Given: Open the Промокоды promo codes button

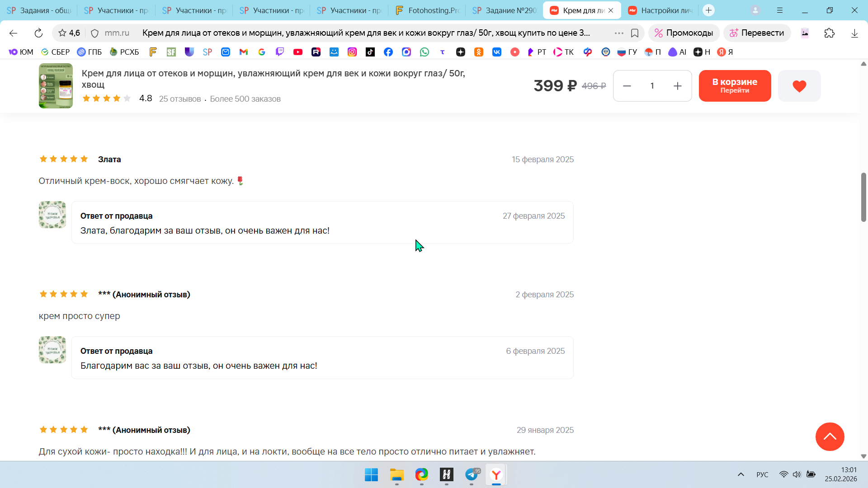Looking at the screenshot, I should [684, 33].
